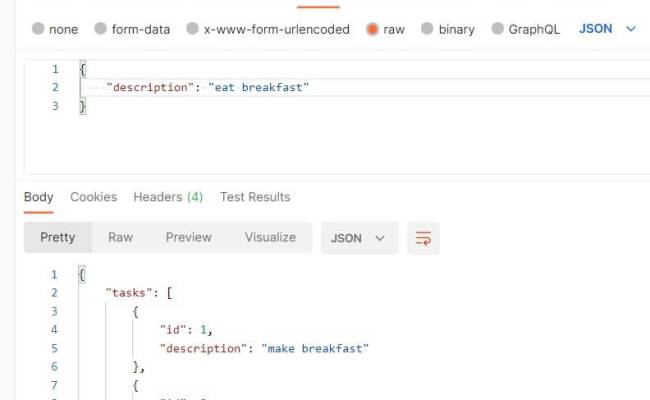Click line number 7 in response viewer
Screen dimensions: 650x400
[x=54, y=385]
